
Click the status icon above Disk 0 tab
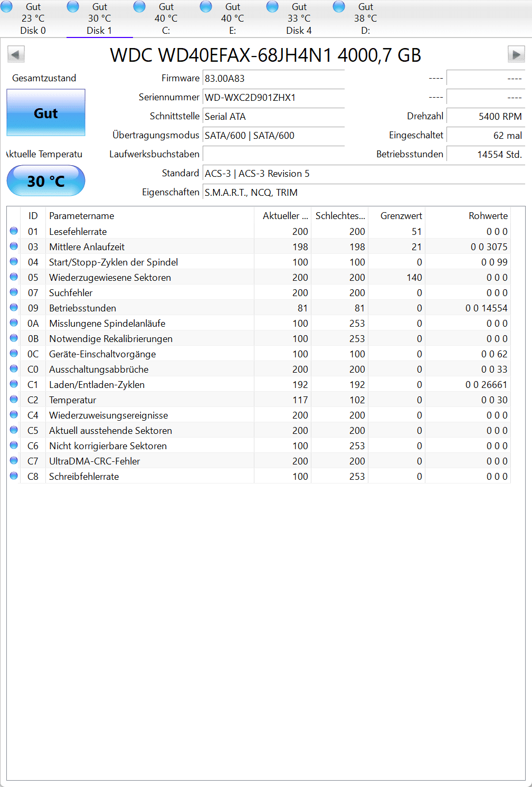click(x=6, y=6)
